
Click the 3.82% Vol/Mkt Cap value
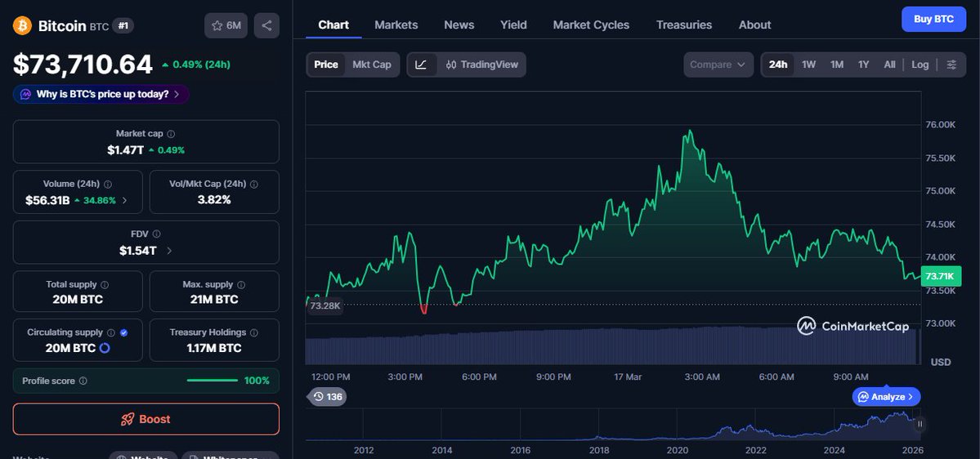[214, 200]
